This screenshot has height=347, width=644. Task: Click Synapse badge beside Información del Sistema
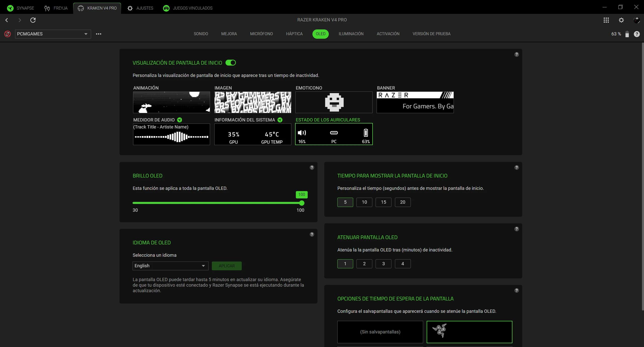point(280,120)
